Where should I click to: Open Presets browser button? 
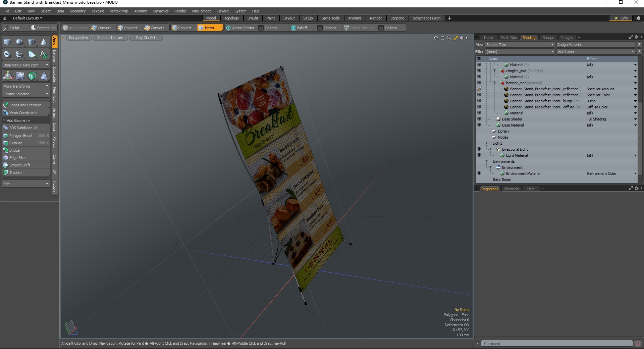[43, 28]
